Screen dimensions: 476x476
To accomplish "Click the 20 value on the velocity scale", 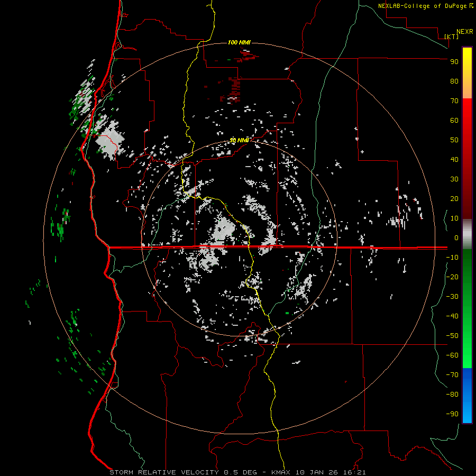I will point(454,198).
